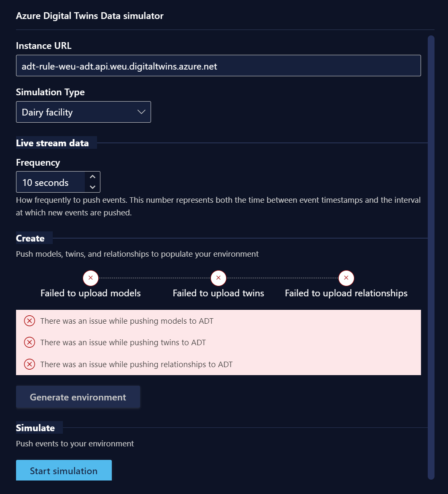Click the Instance URL label

(x=43, y=46)
